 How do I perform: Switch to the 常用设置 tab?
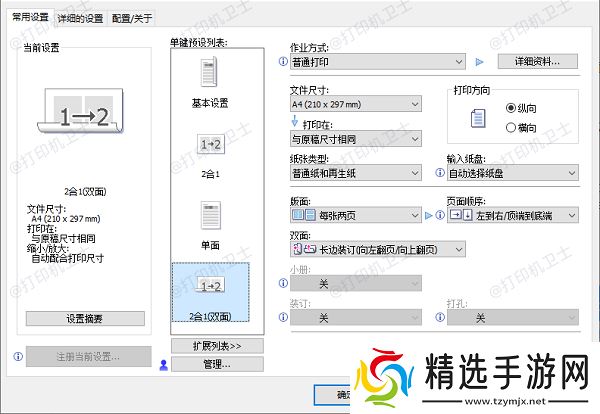coord(30,17)
